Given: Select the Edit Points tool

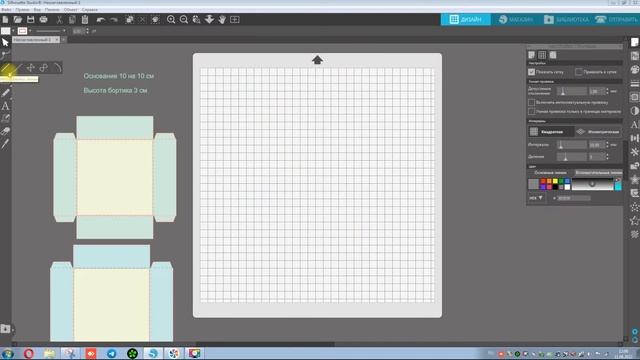Looking at the screenshot, I should pyautogui.click(x=5, y=55).
